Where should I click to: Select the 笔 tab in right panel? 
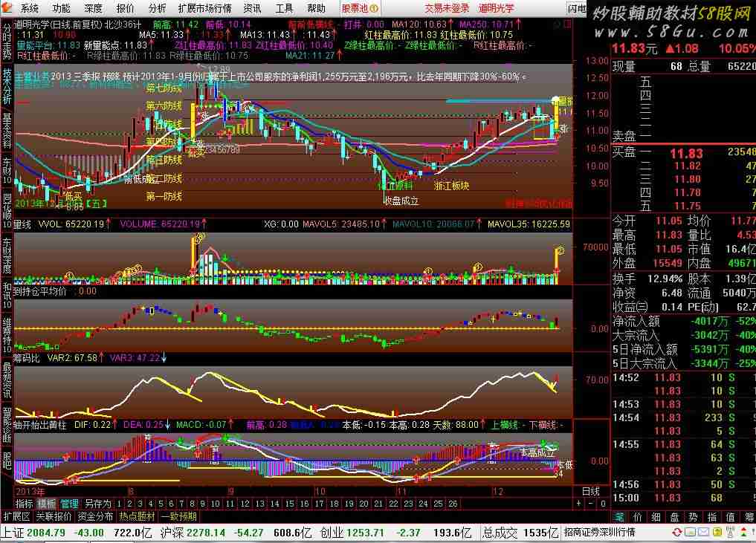(619, 517)
